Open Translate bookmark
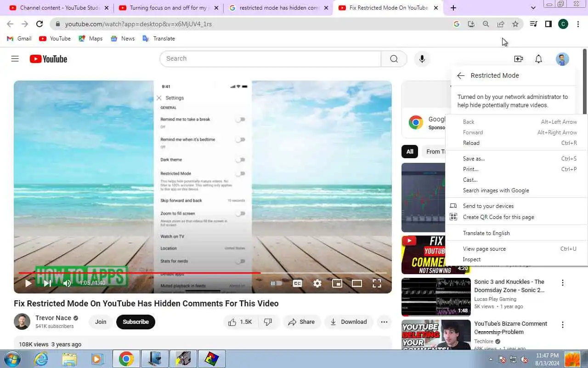This screenshot has width=588, height=368. (159, 39)
